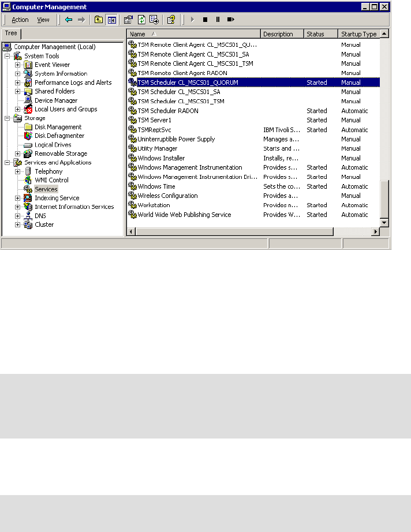Screen dimensions: 411x532
Task: Open Properties toolbar icon
Action: [128, 20]
